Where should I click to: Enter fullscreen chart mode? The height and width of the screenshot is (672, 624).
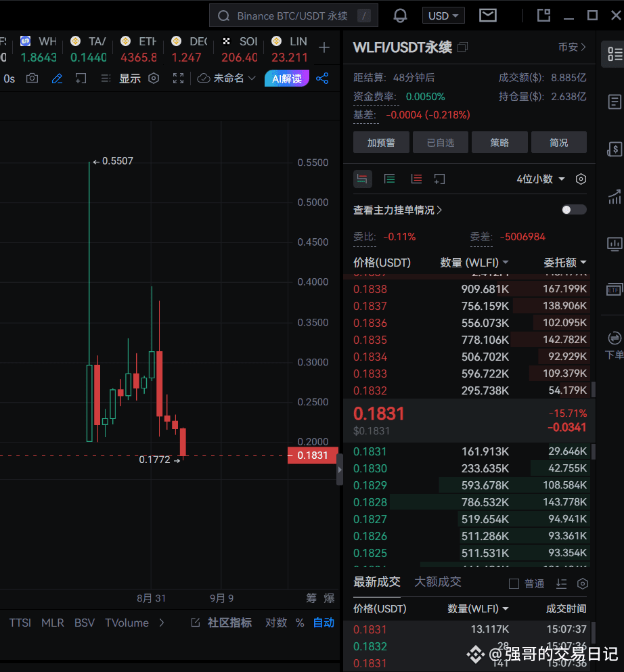point(178,79)
